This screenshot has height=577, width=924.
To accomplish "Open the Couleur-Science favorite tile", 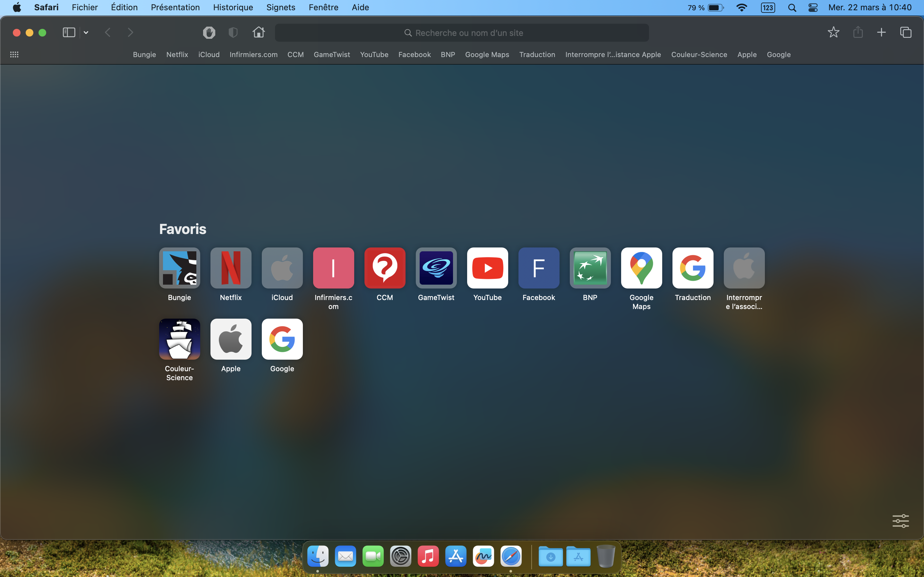I will click(179, 339).
